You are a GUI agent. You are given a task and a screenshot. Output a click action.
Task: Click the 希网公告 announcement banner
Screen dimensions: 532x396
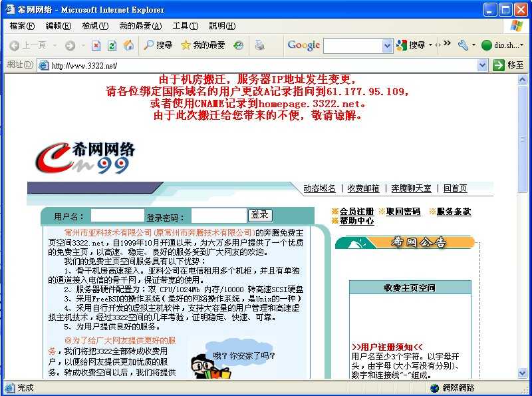point(404,242)
